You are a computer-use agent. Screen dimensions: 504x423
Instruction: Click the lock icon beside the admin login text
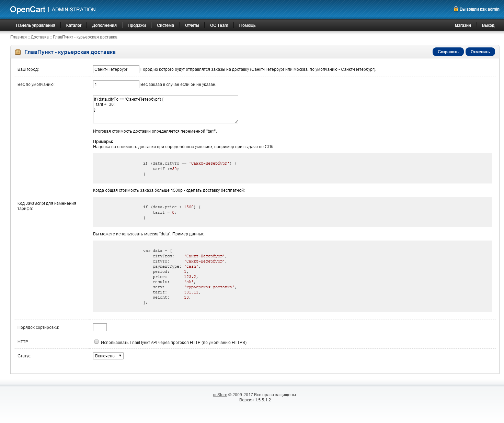pos(456,9)
